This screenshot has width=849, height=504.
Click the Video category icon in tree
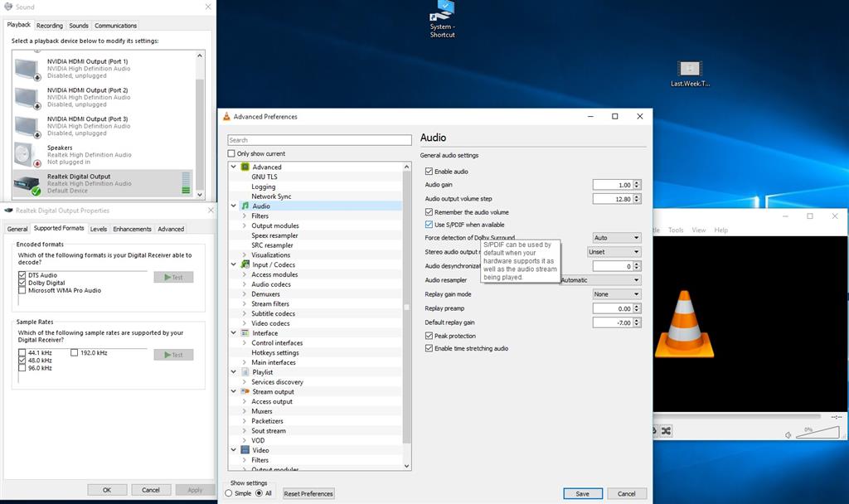[x=245, y=450]
